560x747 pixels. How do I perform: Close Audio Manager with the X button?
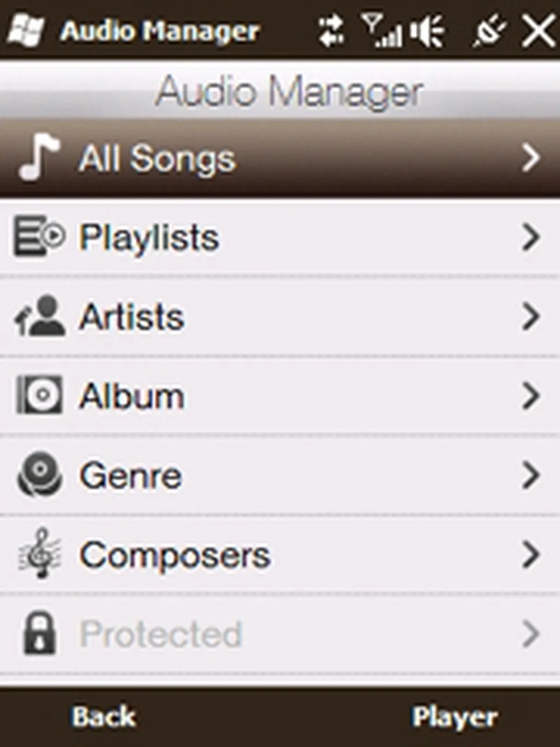tap(539, 30)
